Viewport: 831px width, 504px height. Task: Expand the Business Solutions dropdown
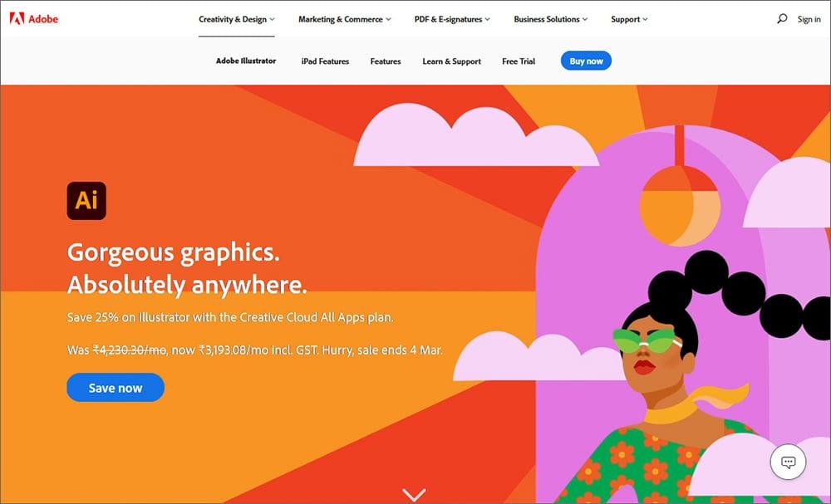tap(550, 19)
